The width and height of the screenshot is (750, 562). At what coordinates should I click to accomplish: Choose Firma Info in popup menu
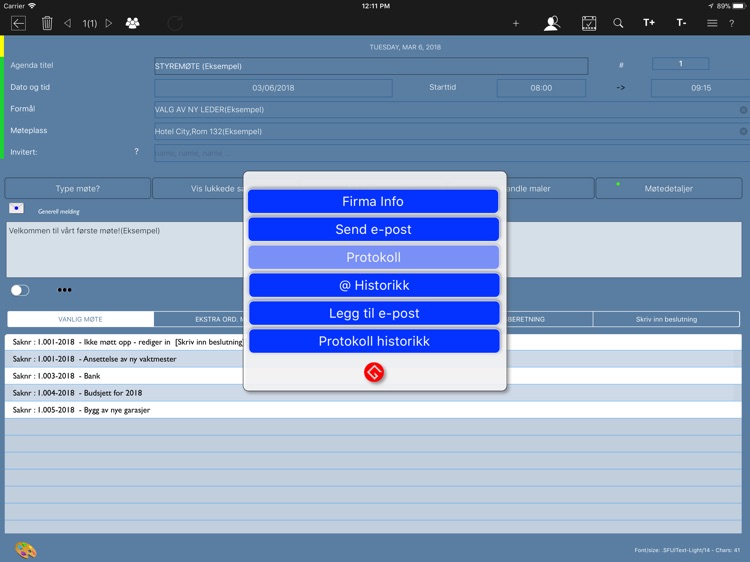(x=373, y=201)
